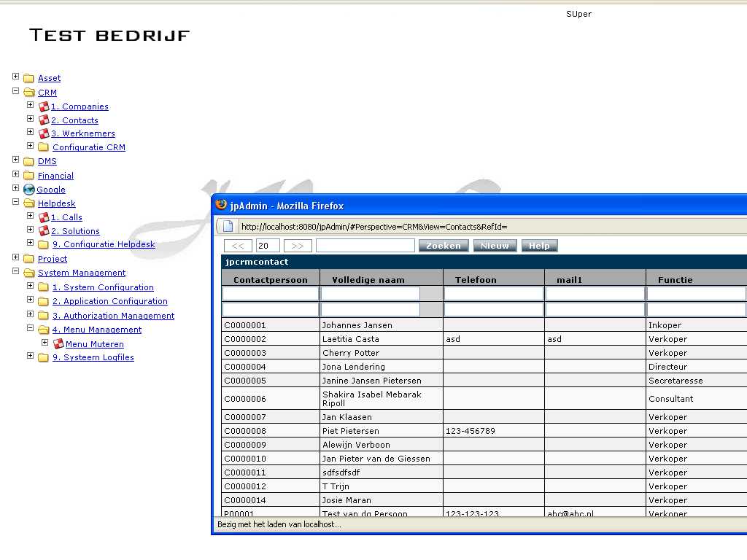This screenshot has width=747, height=560.
Task: Click the red icon beside Contacts
Action: tap(44, 120)
